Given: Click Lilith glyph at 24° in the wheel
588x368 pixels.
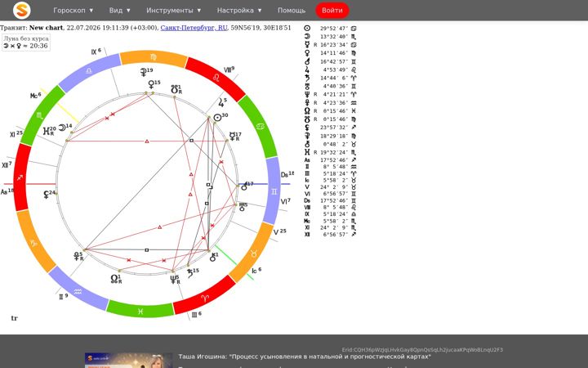Looking at the screenshot, I should coord(47,195).
